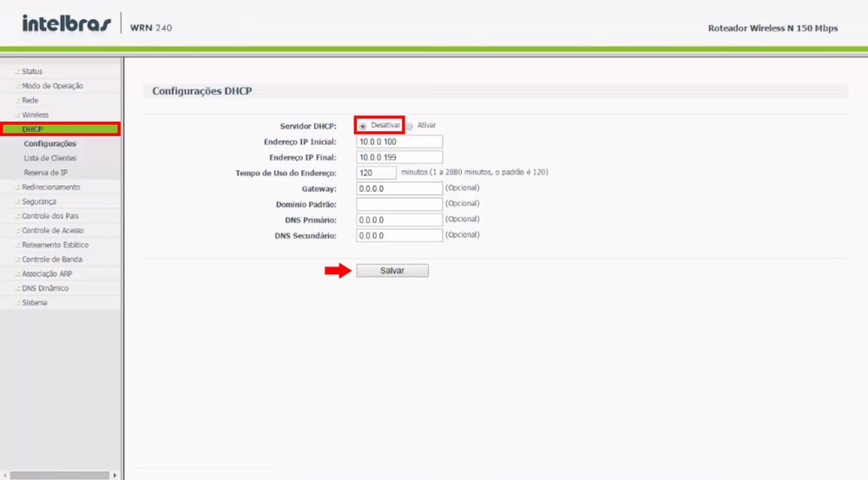Open the Sistema menu
Viewport: 868px width, 480px height.
(35, 302)
